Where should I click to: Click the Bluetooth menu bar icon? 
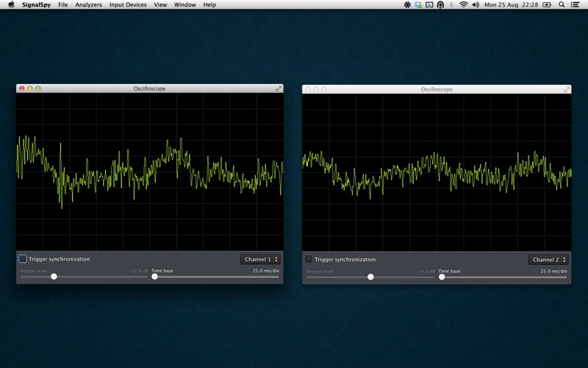tap(451, 4)
